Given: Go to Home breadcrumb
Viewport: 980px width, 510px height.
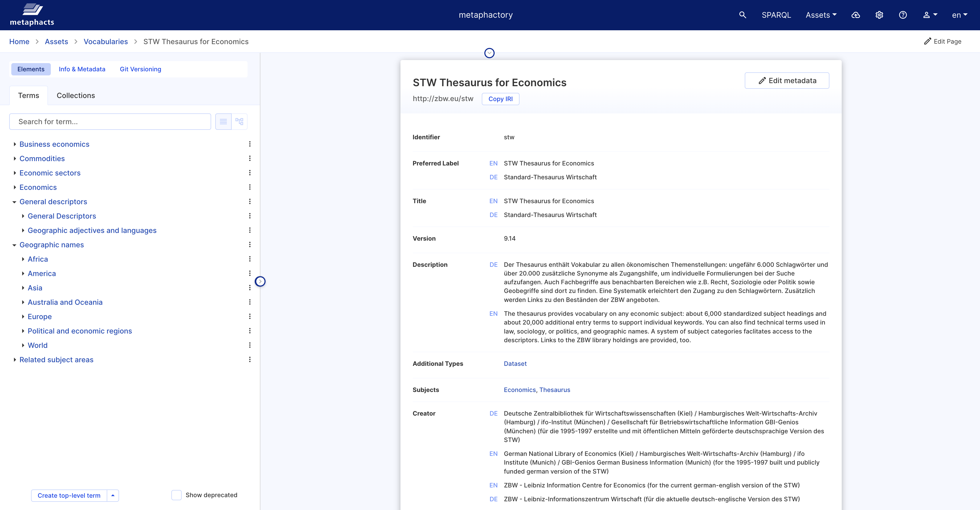Looking at the screenshot, I should pyautogui.click(x=19, y=42).
